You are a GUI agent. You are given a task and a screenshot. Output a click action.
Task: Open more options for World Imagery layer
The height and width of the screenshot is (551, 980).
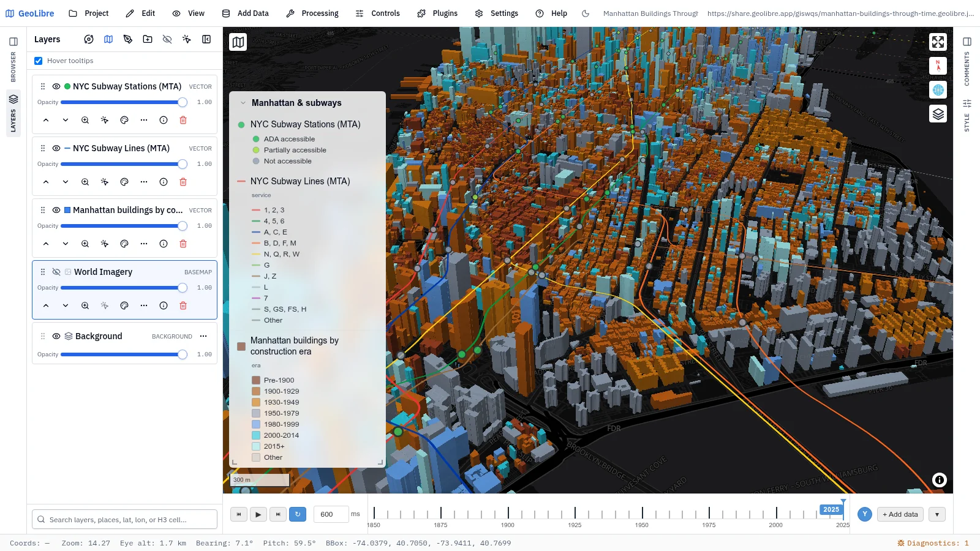click(144, 305)
